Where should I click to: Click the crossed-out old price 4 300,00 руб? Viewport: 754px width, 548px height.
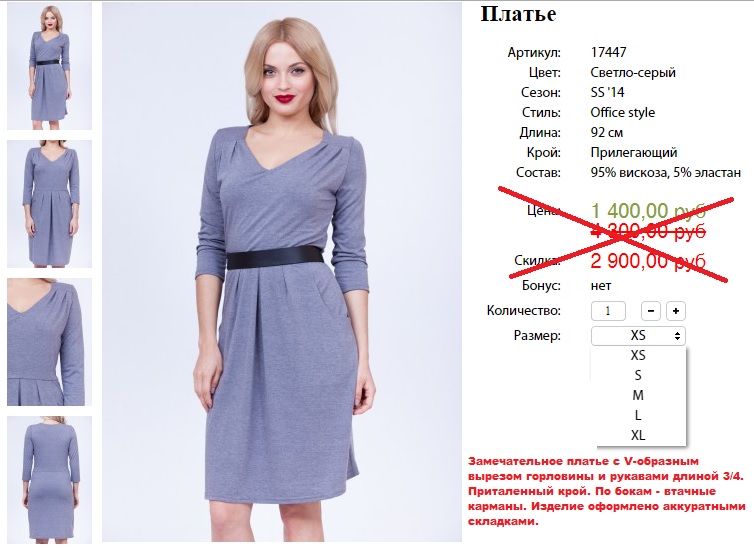click(648, 232)
